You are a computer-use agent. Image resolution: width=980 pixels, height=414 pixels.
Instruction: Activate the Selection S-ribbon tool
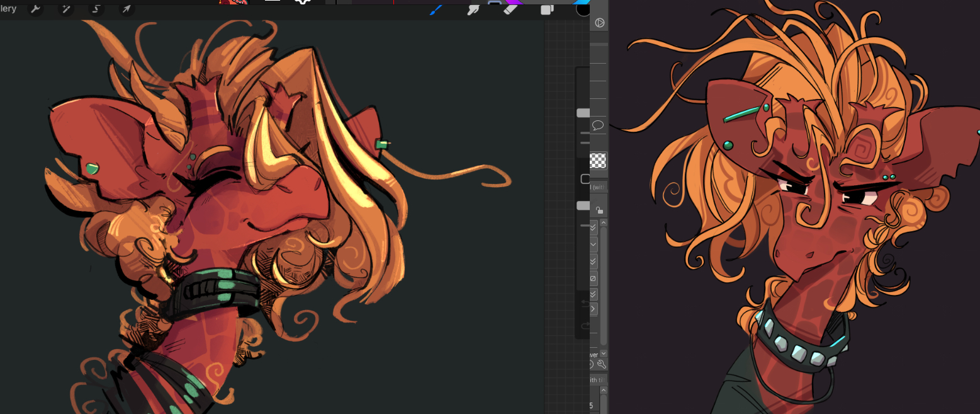coord(96,9)
